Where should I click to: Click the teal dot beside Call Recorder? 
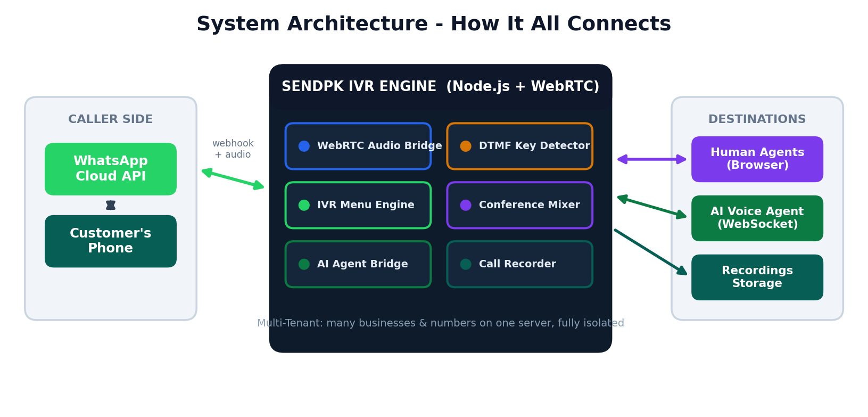point(466,264)
